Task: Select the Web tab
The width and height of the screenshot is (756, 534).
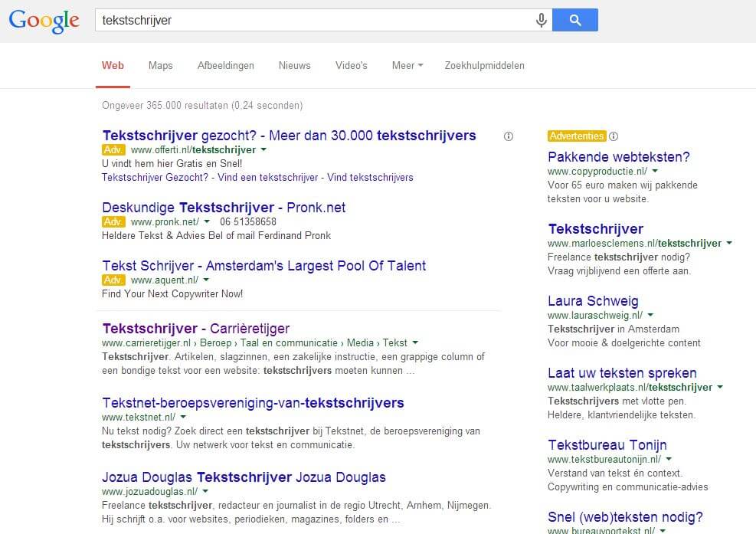Action: pyautogui.click(x=113, y=66)
